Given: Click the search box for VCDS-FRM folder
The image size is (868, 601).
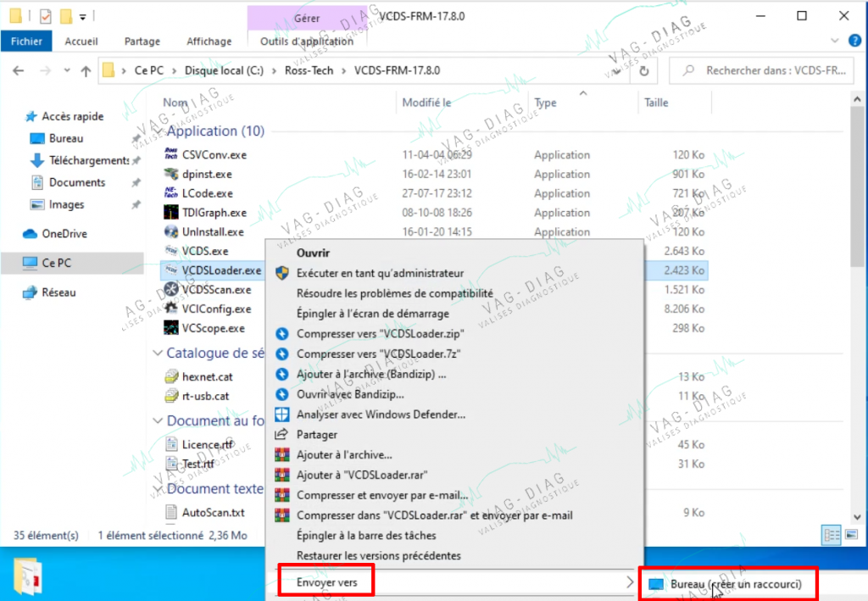Looking at the screenshot, I should point(761,71).
